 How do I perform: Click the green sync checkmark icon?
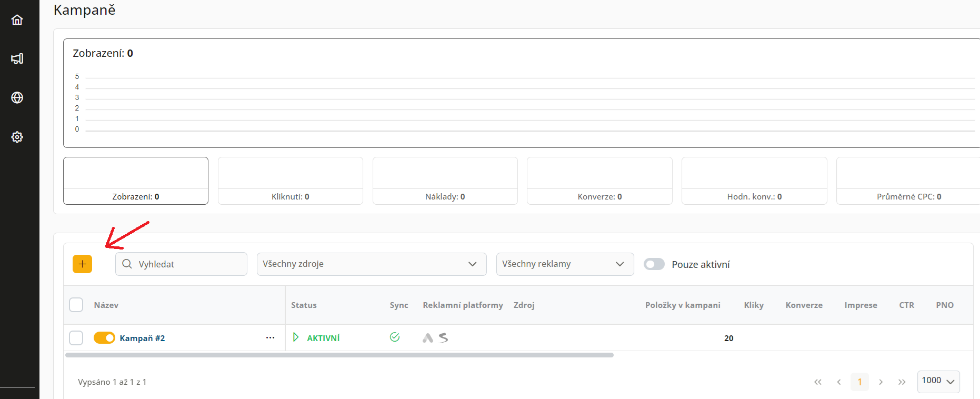tap(395, 337)
